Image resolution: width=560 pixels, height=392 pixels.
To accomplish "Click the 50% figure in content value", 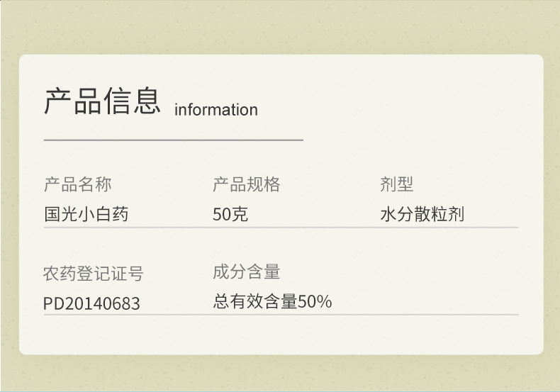I will pos(315,302).
